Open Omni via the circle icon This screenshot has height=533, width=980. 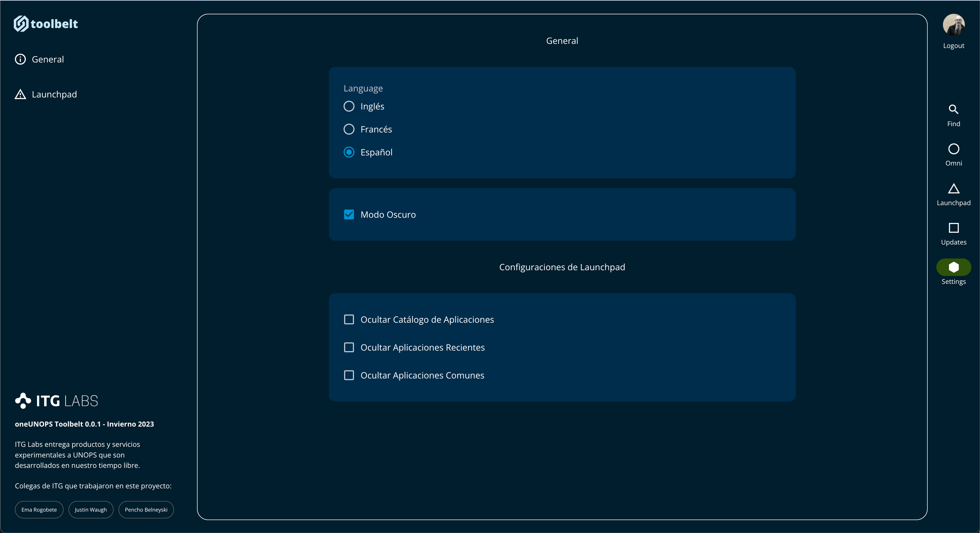click(x=953, y=149)
